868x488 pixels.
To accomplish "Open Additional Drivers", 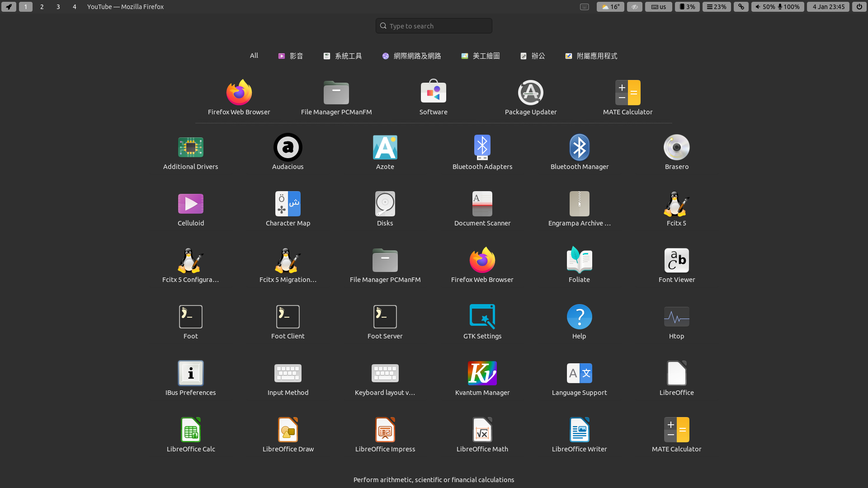I will point(191,153).
